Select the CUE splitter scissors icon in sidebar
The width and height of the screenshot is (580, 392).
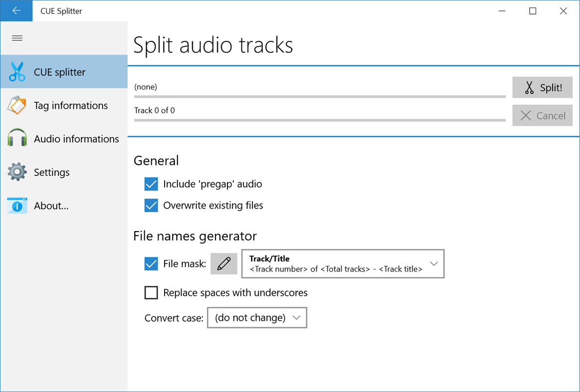click(16, 71)
